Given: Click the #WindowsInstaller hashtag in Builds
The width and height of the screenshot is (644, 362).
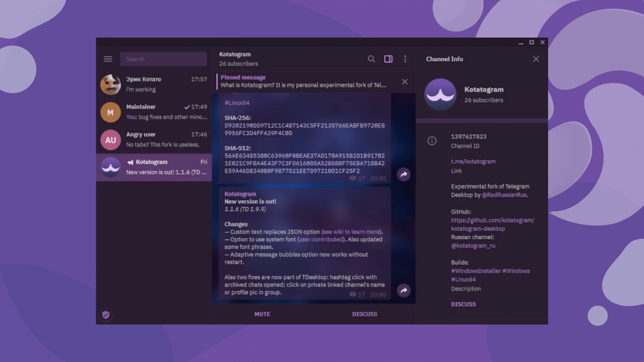Looking at the screenshot, I should (476, 271).
